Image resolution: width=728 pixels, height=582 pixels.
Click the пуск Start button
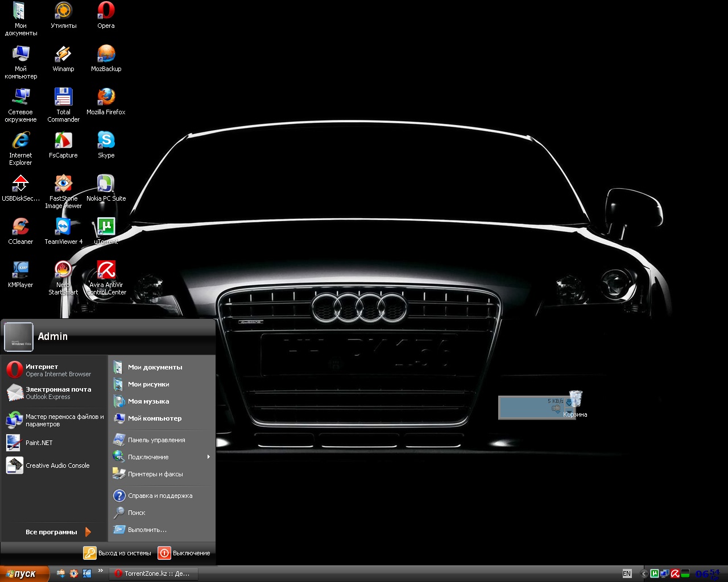tap(24, 573)
